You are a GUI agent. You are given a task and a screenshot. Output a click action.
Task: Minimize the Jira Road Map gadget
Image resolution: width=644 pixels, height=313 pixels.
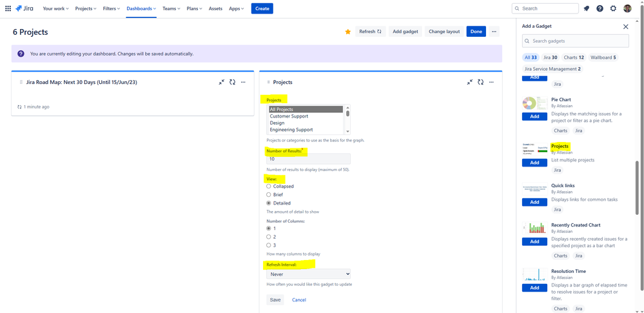[x=221, y=82]
